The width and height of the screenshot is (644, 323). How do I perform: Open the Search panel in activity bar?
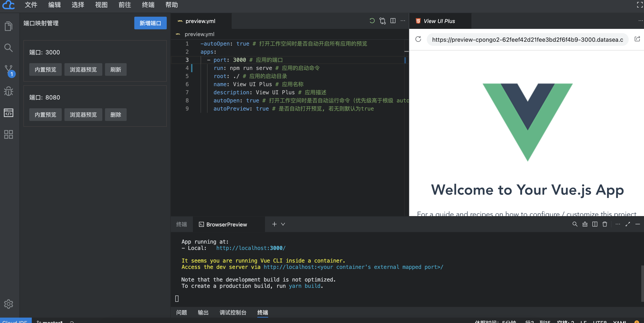(9, 48)
